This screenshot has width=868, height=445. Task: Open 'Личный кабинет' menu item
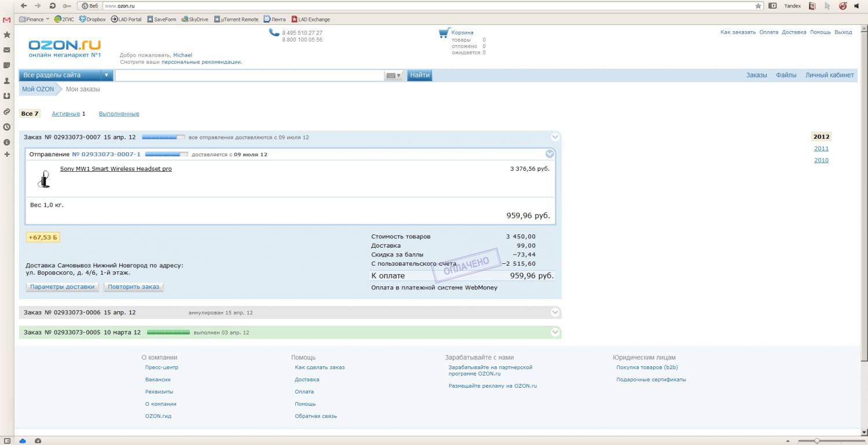tap(829, 75)
